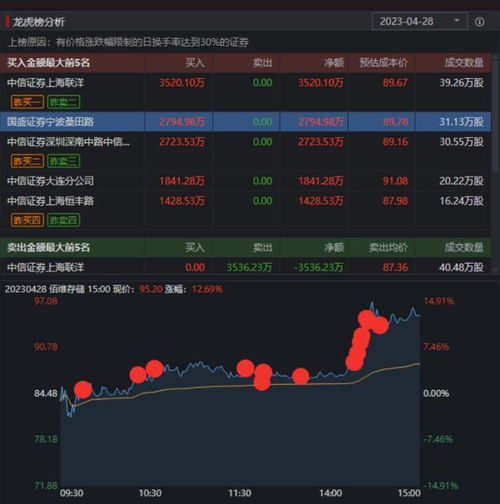Viewport: 500px width, 504px height.
Task: Click estimated cost price 87.98
Action: pos(395,201)
